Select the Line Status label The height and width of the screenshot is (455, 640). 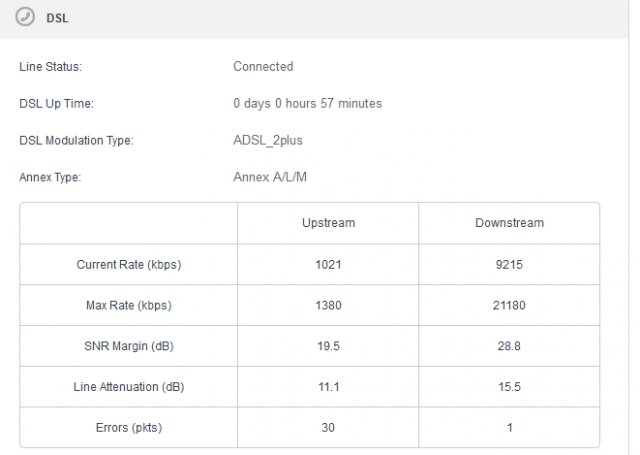pos(51,67)
